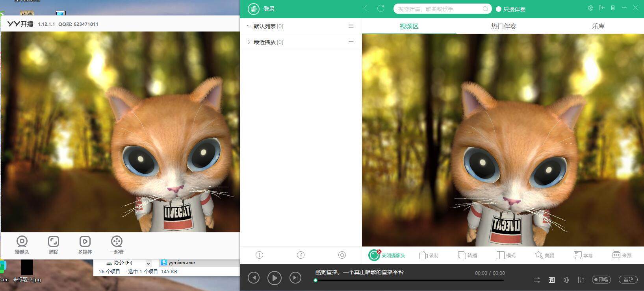This screenshot has width=644, height=291.
Task: Click the 选中 1 个项目 status text
Action: pyautogui.click(x=143, y=271)
